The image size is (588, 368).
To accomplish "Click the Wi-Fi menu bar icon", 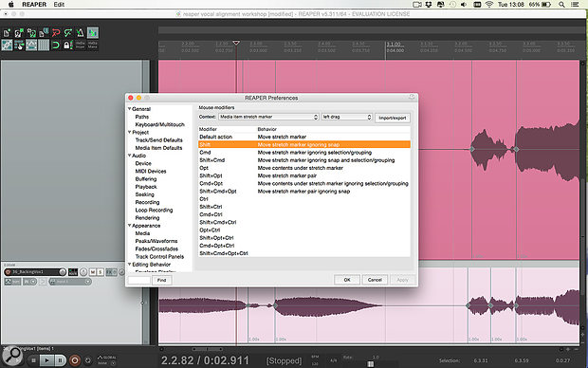I will (x=489, y=5).
